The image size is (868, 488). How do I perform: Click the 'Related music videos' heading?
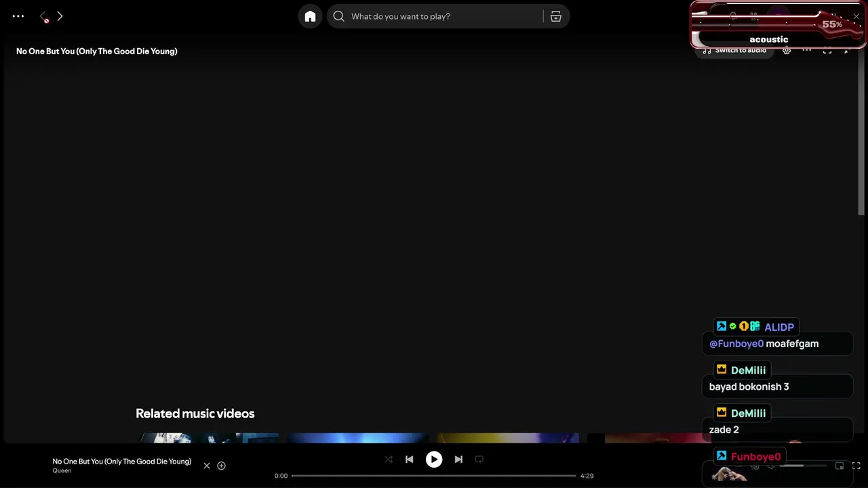click(x=195, y=413)
